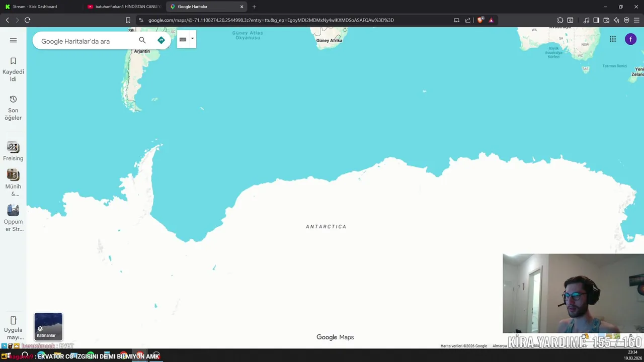Click the install app icon in address bar
Image resolution: width=644 pixels, height=362 pixels.
(x=456, y=20)
